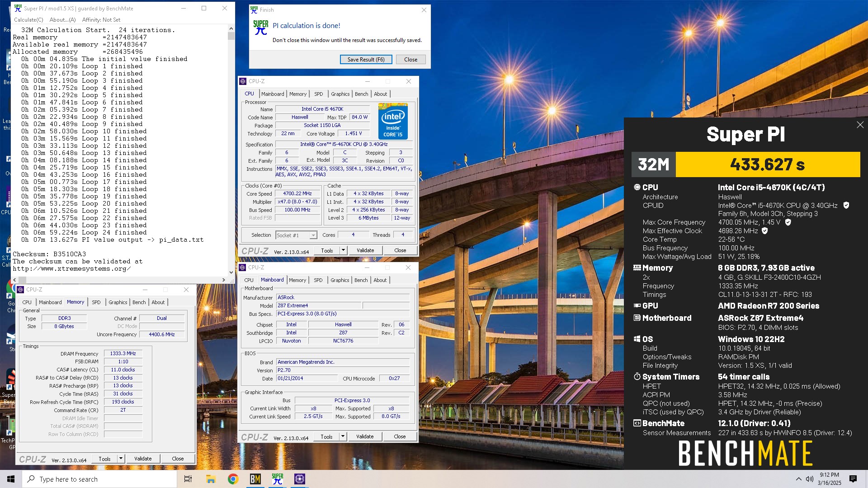Screen dimensions: 868x488
Task: Open Super PI taskbar icon
Action: (278, 479)
